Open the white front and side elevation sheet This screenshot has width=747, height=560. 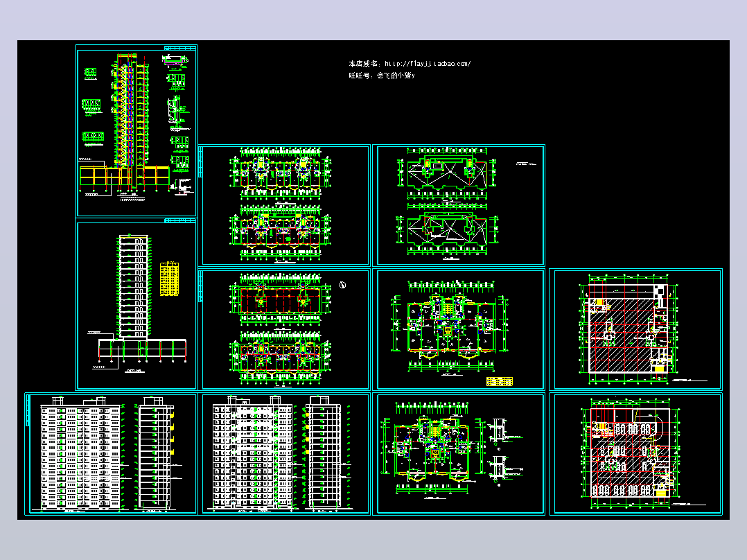click(x=111, y=454)
